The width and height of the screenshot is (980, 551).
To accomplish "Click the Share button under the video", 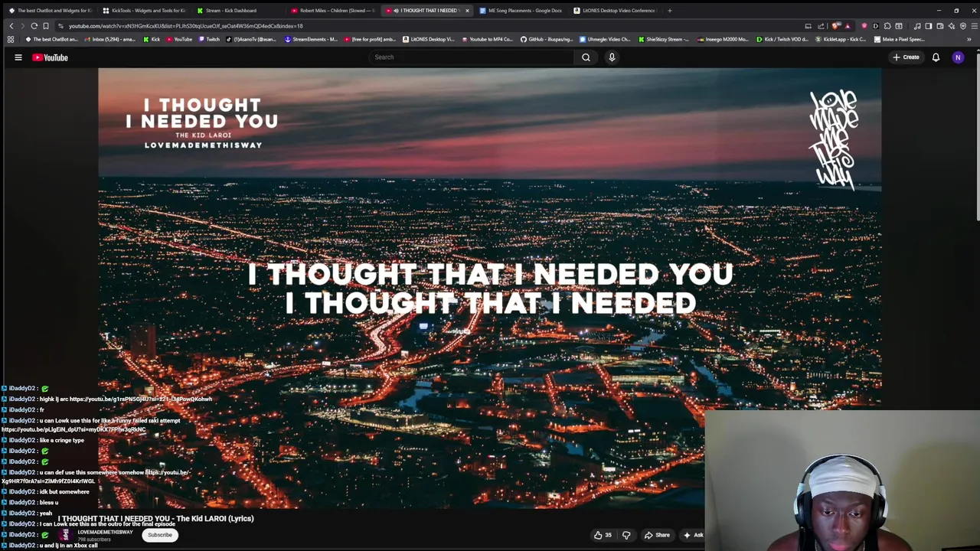I will 657,535.
